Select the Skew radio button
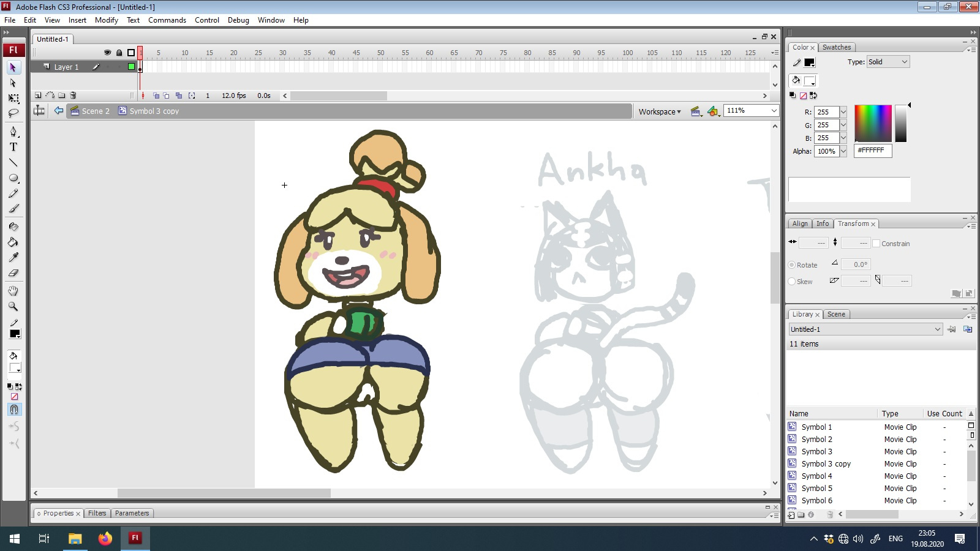980x551 pixels. pyautogui.click(x=791, y=282)
